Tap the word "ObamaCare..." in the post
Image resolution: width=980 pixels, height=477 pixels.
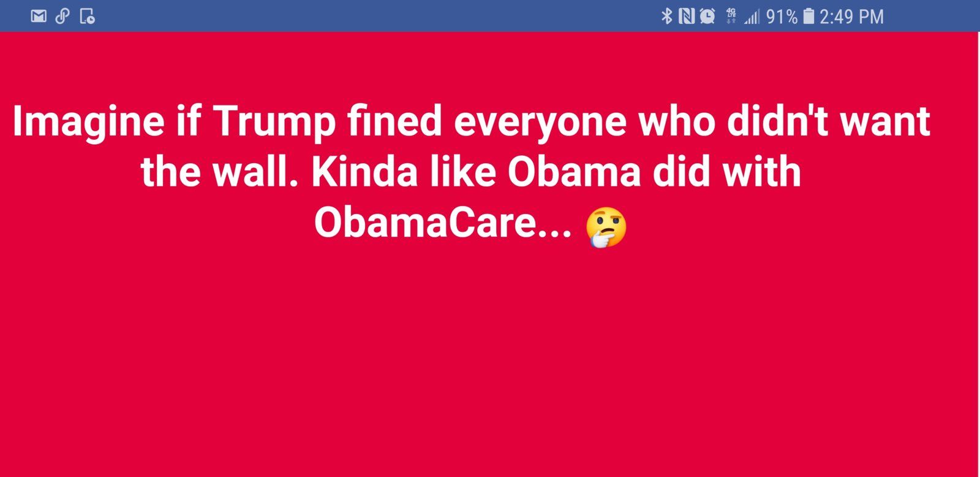pos(443,222)
